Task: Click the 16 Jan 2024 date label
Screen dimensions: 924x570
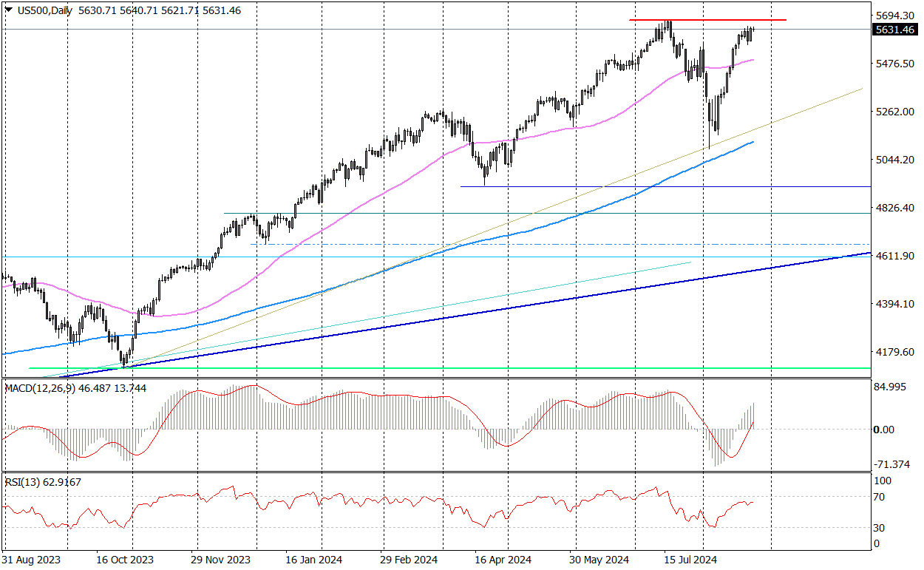Action: pos(313,560)
